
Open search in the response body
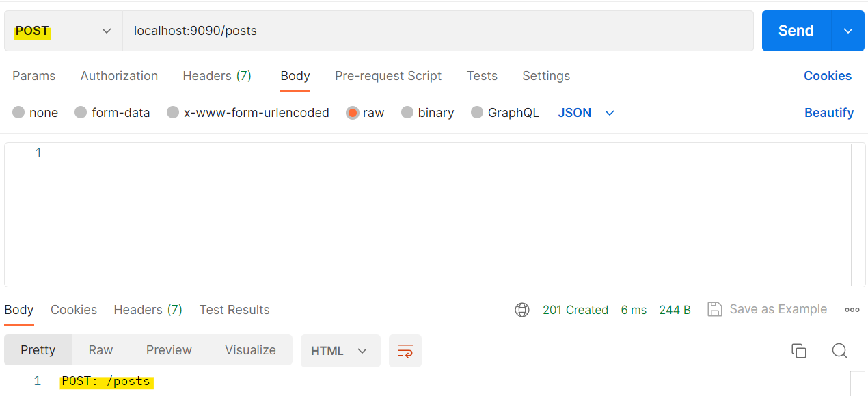pyautogui.click(x=839, y=351)
